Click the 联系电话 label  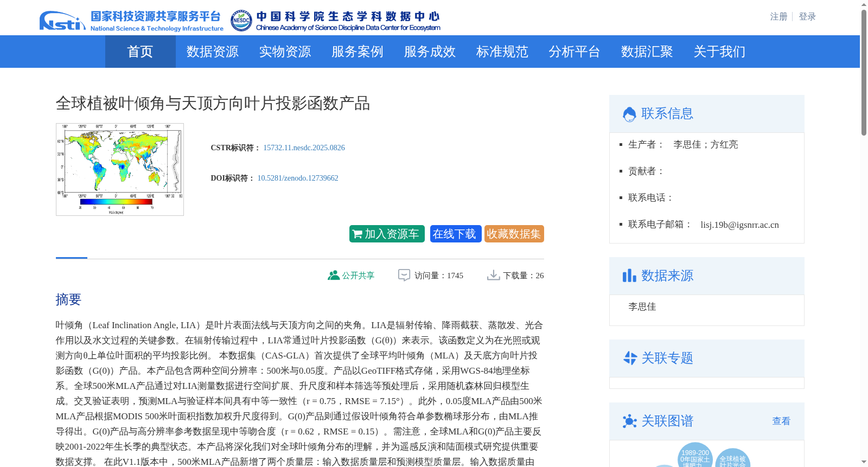[651, 197]
